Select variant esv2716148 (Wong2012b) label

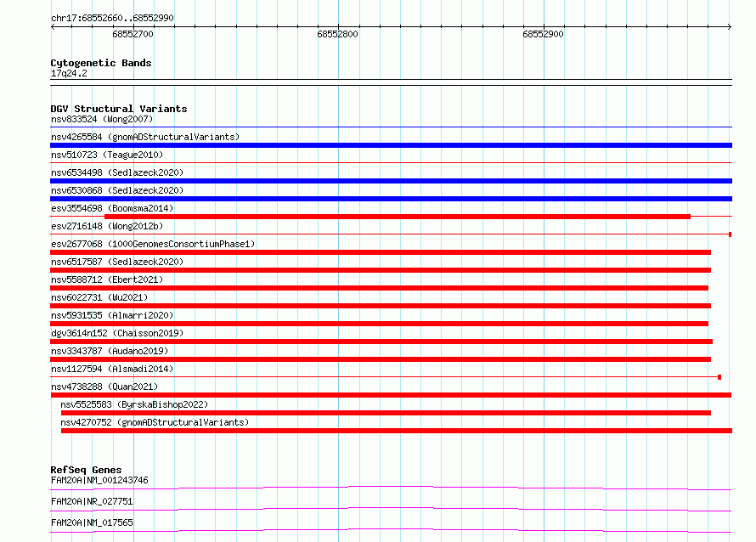[x=107, y=226]
